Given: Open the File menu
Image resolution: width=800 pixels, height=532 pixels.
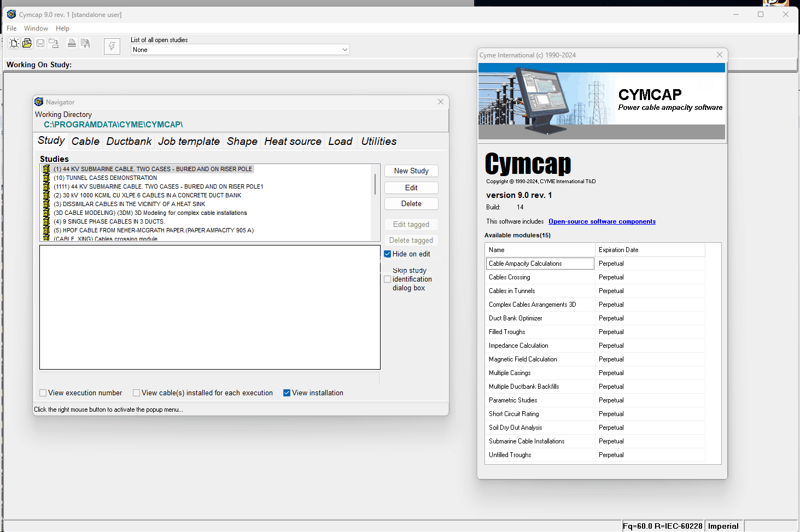Looking at the screenshot, I should tap(11, 28).
